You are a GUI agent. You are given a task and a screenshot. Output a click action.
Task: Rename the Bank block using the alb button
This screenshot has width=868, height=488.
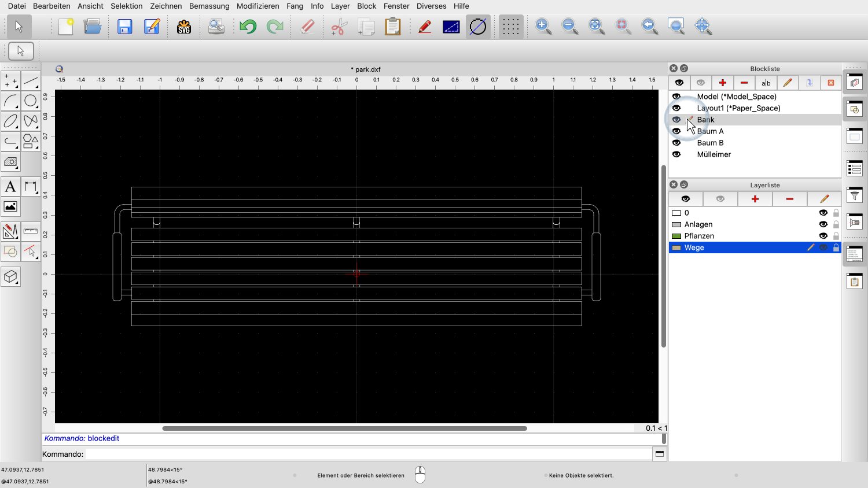(766, 83)
